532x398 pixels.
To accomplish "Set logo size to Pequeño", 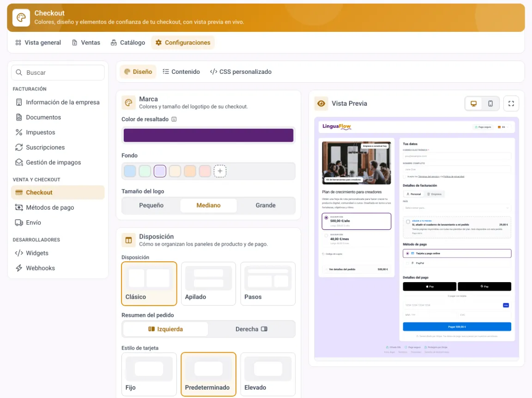I will point(151,205).
